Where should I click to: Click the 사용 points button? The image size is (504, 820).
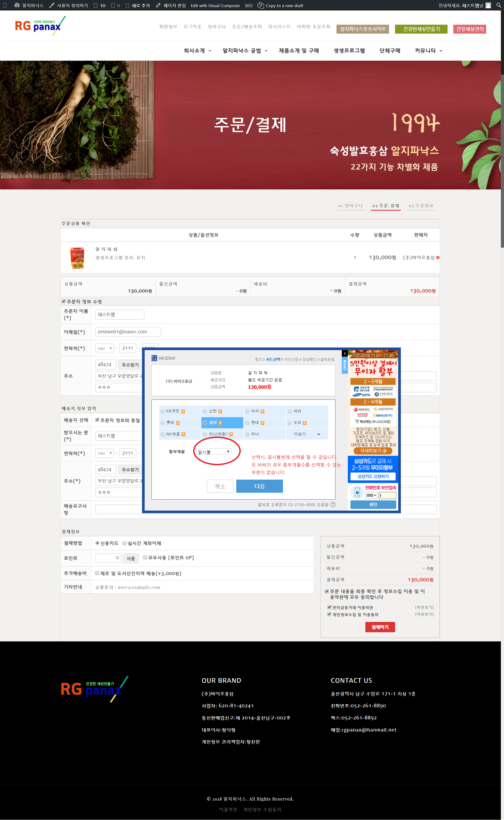coord(131,558)
